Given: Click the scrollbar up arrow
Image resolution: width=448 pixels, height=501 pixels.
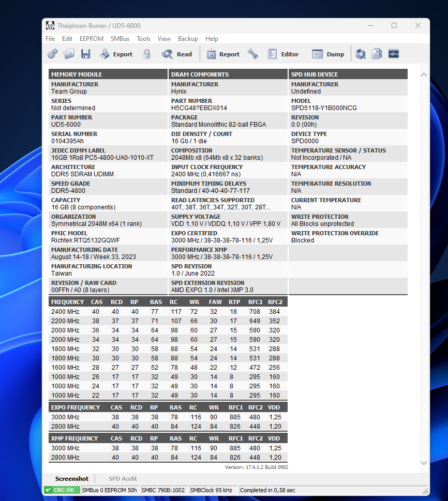Looking at the screenshot, I should tap(424, 75).
